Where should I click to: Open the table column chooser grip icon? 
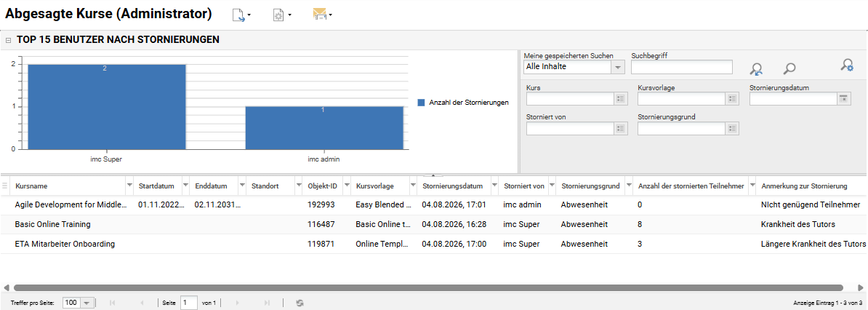[x=5, y=186]
